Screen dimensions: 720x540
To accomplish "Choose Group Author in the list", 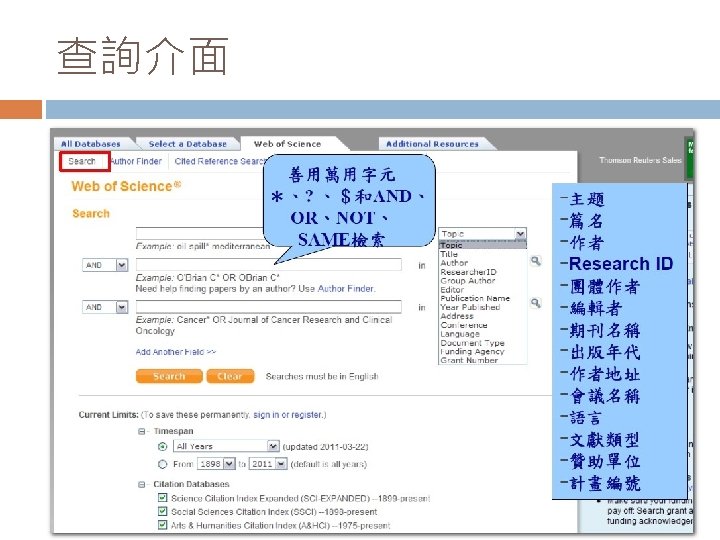I will point(482,281).
